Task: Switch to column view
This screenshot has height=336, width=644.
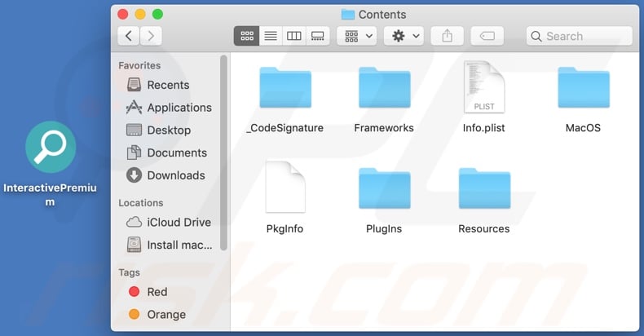Action: (294, 36)
